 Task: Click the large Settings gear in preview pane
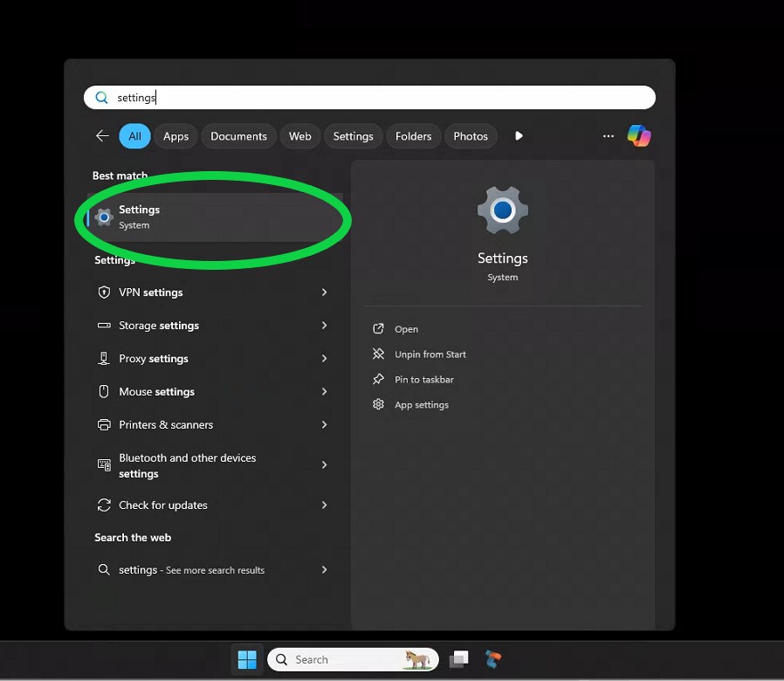(x=503, y=210)
